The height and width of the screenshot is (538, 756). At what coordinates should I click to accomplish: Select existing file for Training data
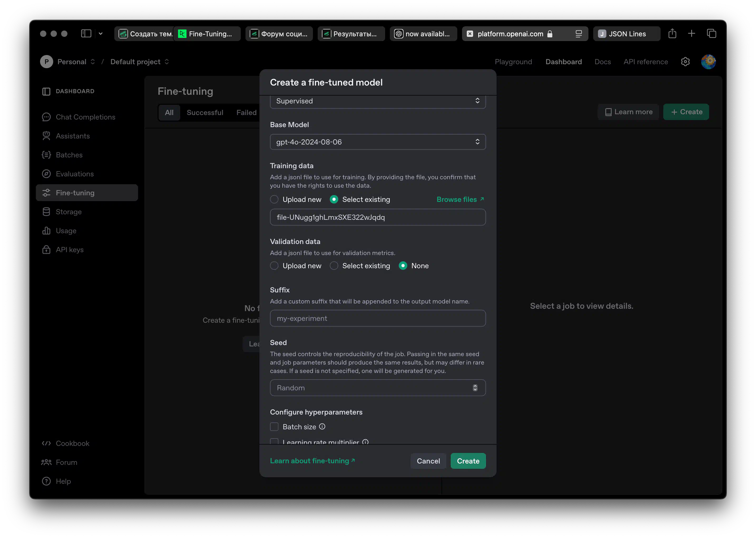(x=333, y=199)
